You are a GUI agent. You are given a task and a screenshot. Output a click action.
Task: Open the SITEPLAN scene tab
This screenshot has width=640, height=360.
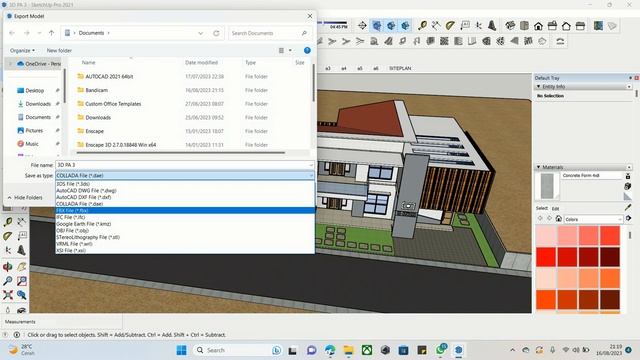pyautogui.click(x=400, y=68)
